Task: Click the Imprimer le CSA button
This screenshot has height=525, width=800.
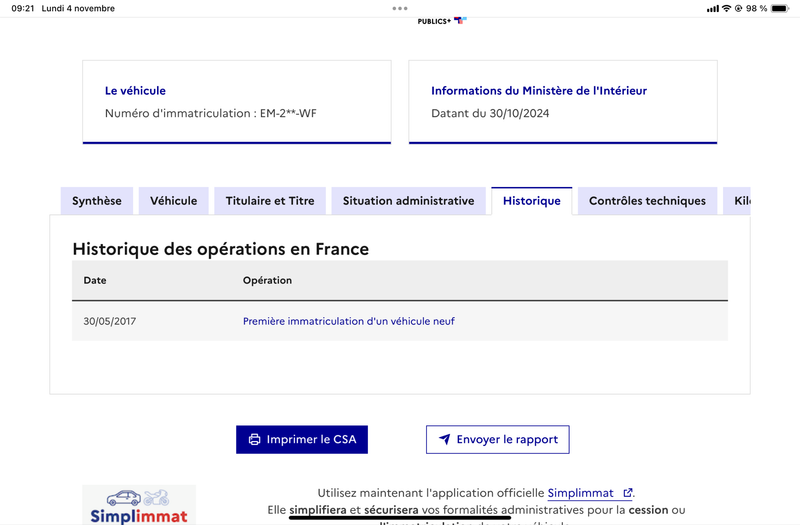Action: [x=302, y=439]
